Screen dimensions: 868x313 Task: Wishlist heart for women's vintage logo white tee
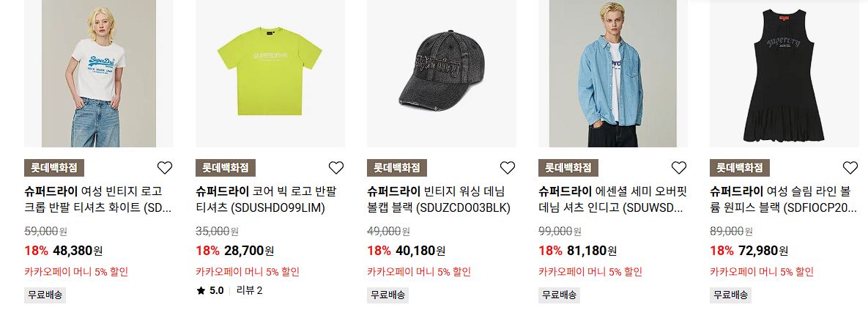(x=164, y=167)
